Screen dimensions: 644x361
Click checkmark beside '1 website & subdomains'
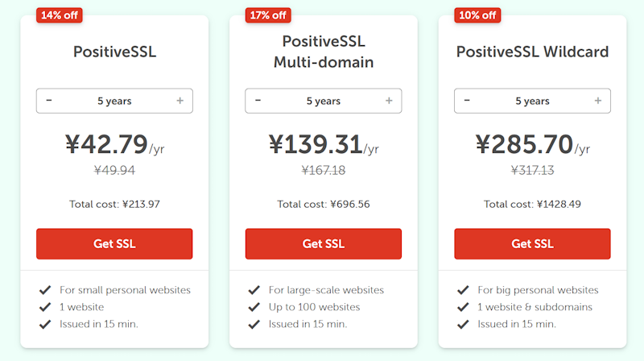click(x=463, y=307)
